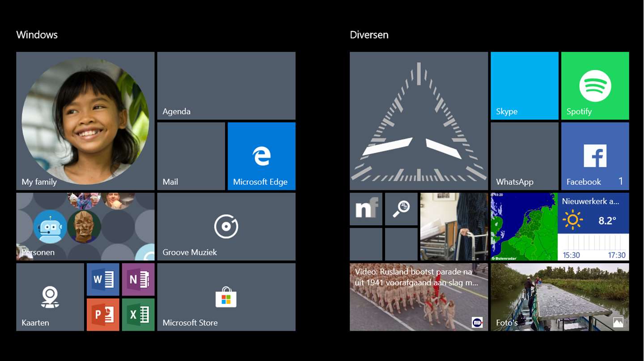This screenshot has height=361, width=644.
Task: Open the Buienradar rain radar tile
Action: pos(524,227)
